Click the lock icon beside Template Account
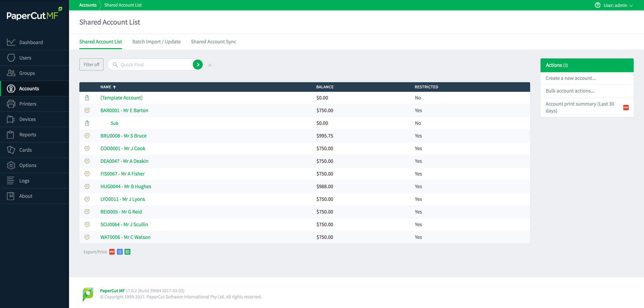Image resolution: width=644 pixels, height=308 pixels. click(87, 98)
